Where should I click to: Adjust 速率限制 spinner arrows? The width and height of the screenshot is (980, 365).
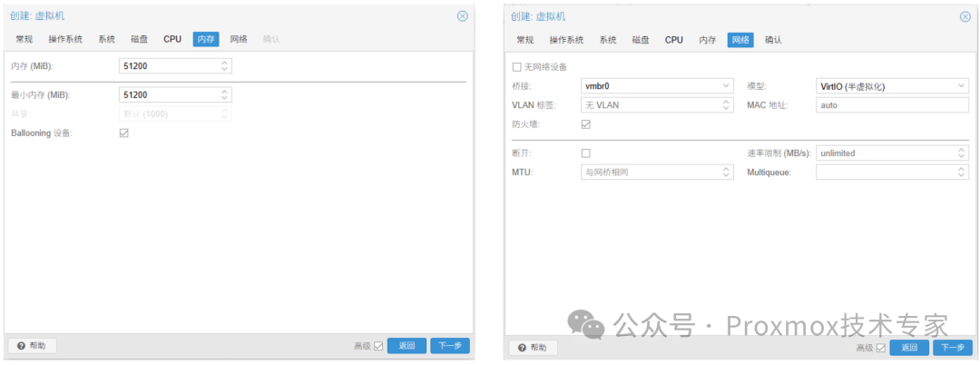[x=962, y=153]
